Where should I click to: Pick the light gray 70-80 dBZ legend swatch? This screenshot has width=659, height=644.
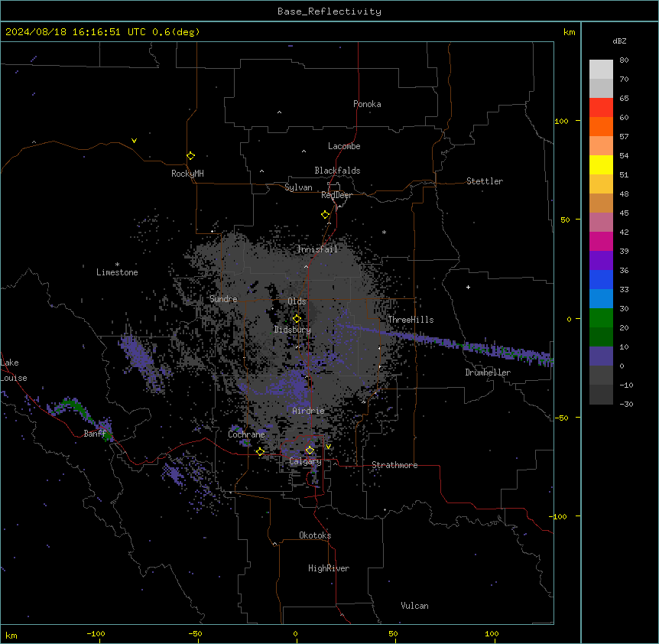pyautogui.click(x=601, y=70)
